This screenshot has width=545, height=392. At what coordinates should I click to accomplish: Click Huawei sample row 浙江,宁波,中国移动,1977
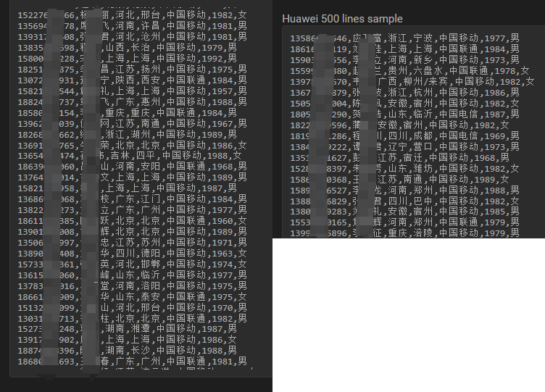tap(404, 38)
